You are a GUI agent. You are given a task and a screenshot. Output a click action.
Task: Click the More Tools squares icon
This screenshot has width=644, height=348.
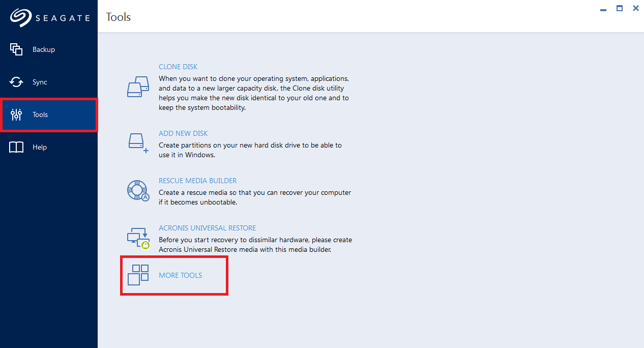click(x=138, y=275)
